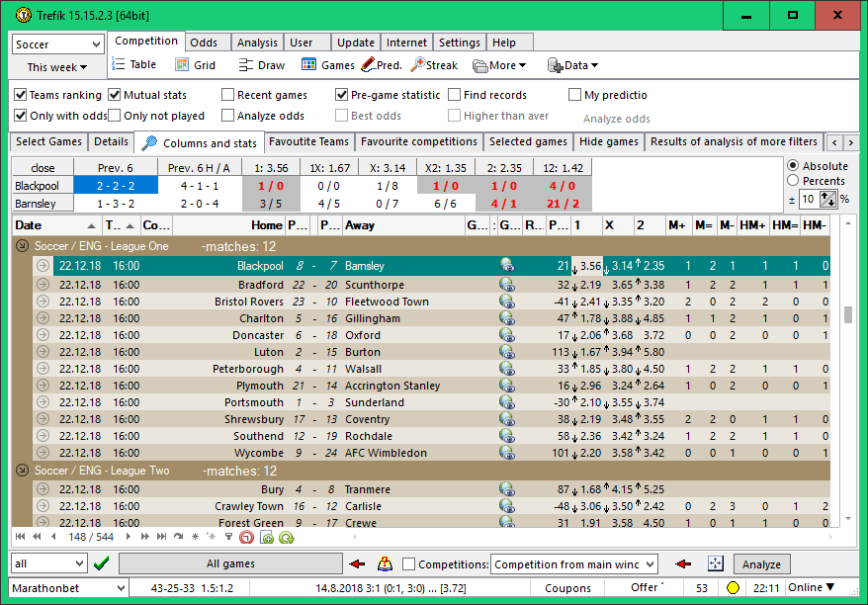Click the yellow circle status bar icon
The width and height of the screenshot is (868, 605).
pyautogui.click(x=733, y=588)
